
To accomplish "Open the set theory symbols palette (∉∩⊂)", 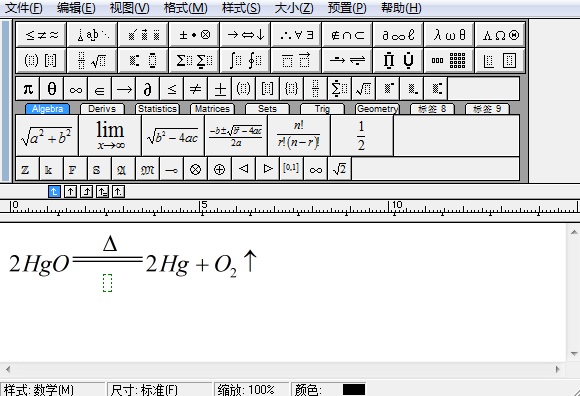I will coord(348,34).
